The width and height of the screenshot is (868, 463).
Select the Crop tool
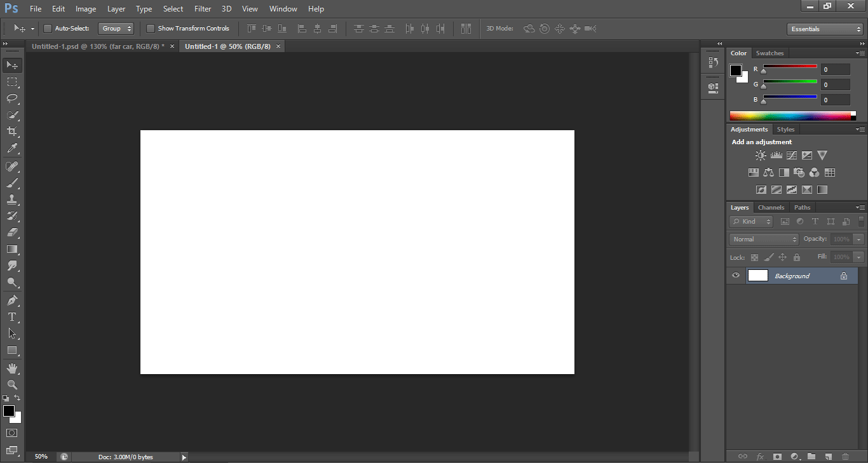[x=12, y=131]
